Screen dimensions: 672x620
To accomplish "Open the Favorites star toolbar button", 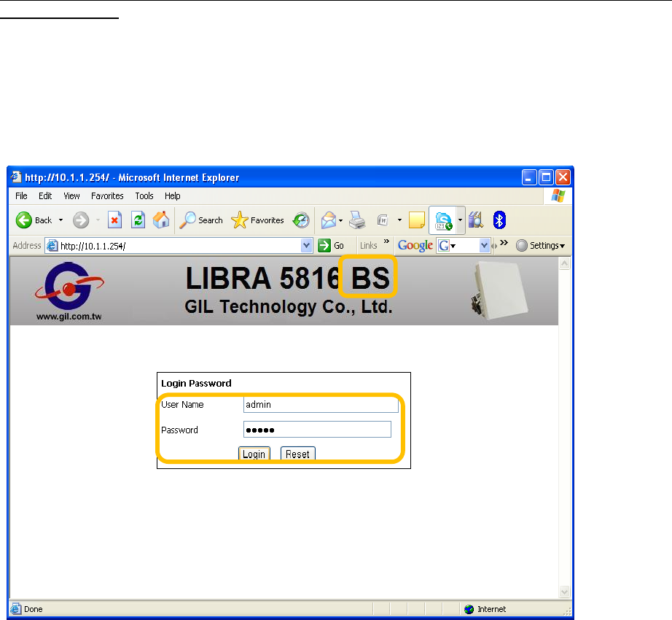I will [257, 220].
